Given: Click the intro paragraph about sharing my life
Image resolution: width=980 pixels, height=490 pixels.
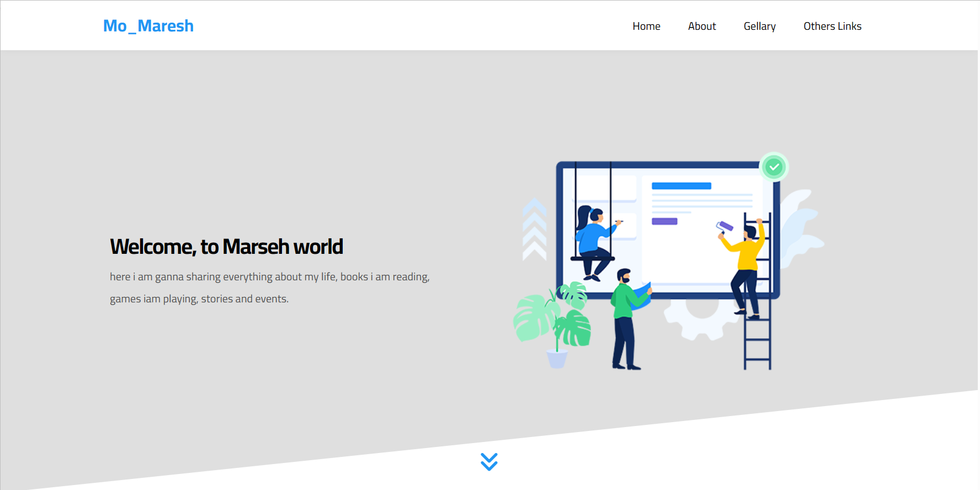Looking at the screenshot, I should [x=269, y=287].
